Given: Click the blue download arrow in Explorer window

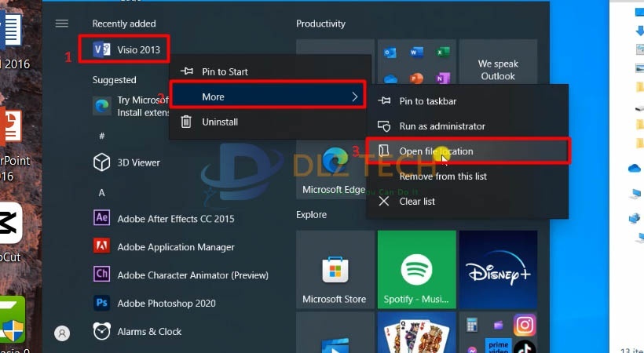Looking at the screenshot, I should coord(639,31).
